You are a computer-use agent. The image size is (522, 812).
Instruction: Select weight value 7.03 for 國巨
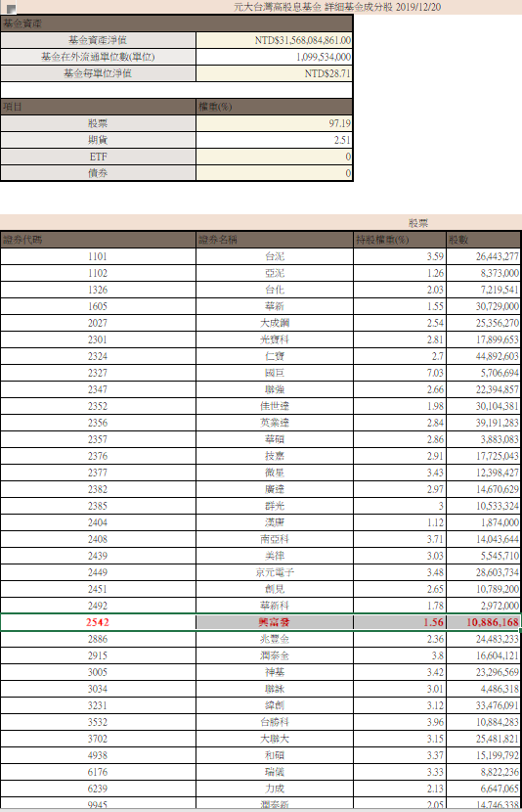click(x=435, y=373)
